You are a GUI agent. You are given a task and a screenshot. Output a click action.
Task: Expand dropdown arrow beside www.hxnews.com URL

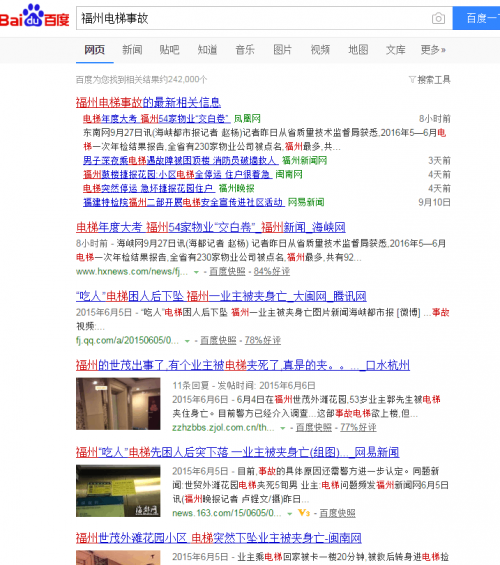(x=196, y=272)
